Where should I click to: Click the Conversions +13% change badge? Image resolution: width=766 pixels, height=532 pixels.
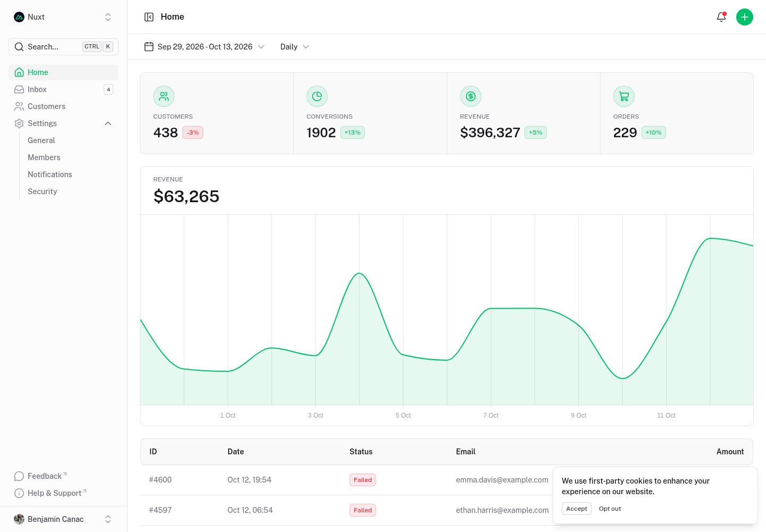pos(353,132)
